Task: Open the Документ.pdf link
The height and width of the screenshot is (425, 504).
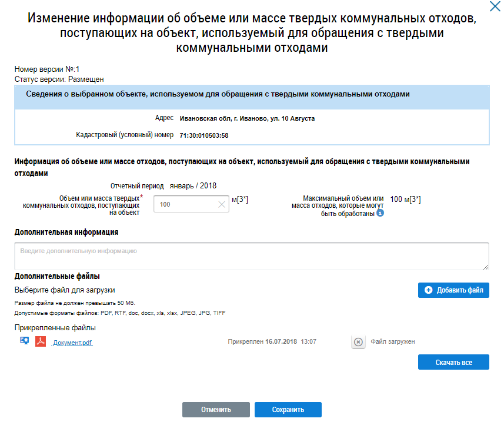Action: point(72,343)
